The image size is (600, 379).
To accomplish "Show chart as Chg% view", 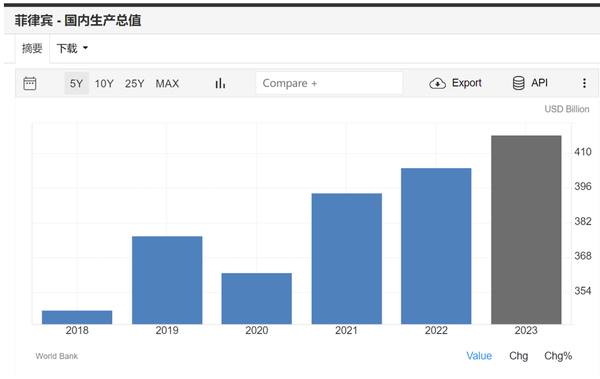I will coord(558,356).
